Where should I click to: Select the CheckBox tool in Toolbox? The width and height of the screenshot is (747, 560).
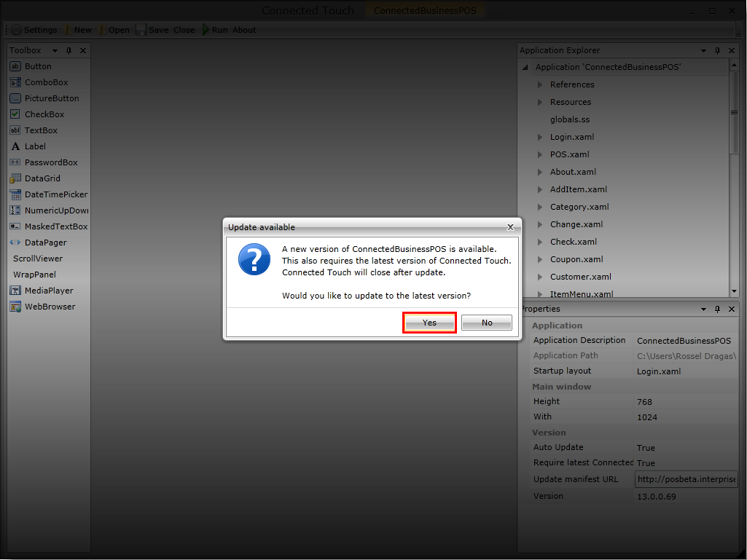15,114
